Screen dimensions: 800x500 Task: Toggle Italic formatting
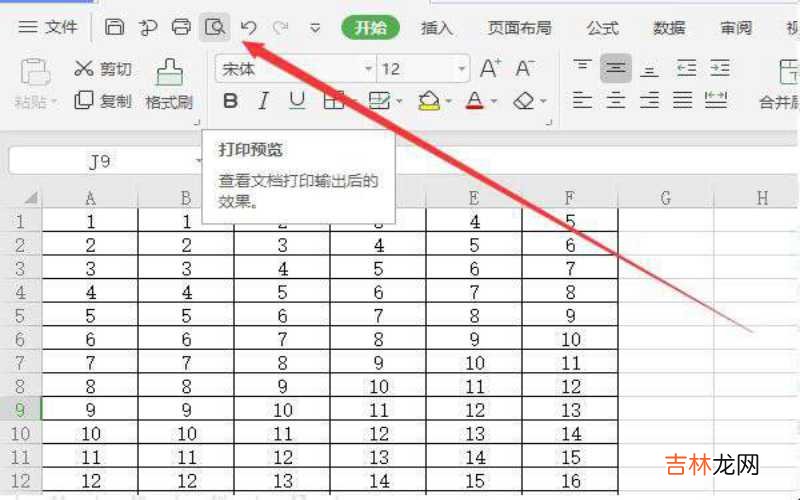point(263,101)
